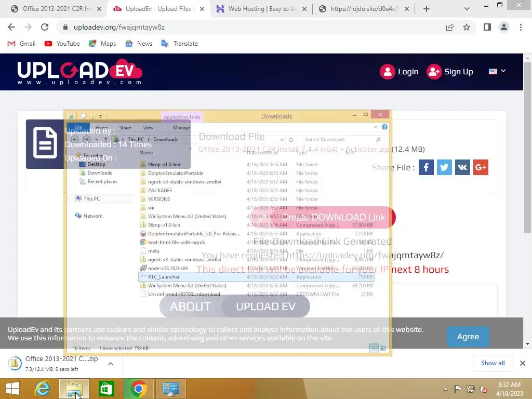
Task: Share the file on Twitter
Action: (445, 167)
